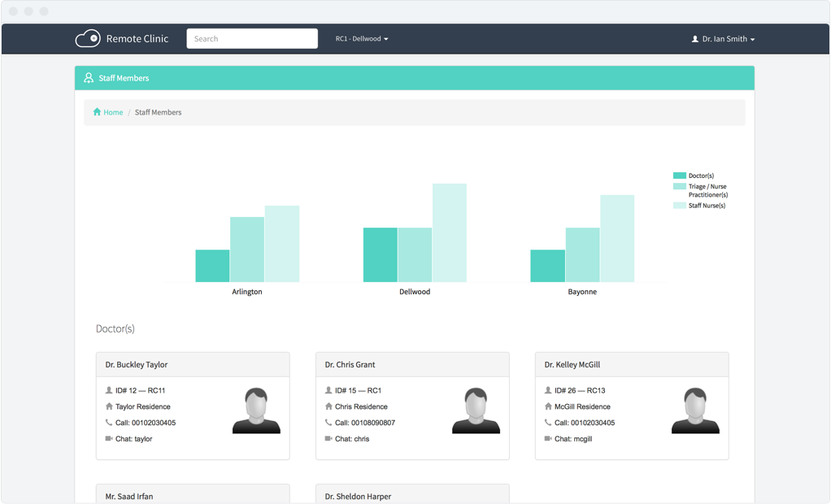Click ID person icon on Dr. Chris Grant's card

[x=328, y=390]
